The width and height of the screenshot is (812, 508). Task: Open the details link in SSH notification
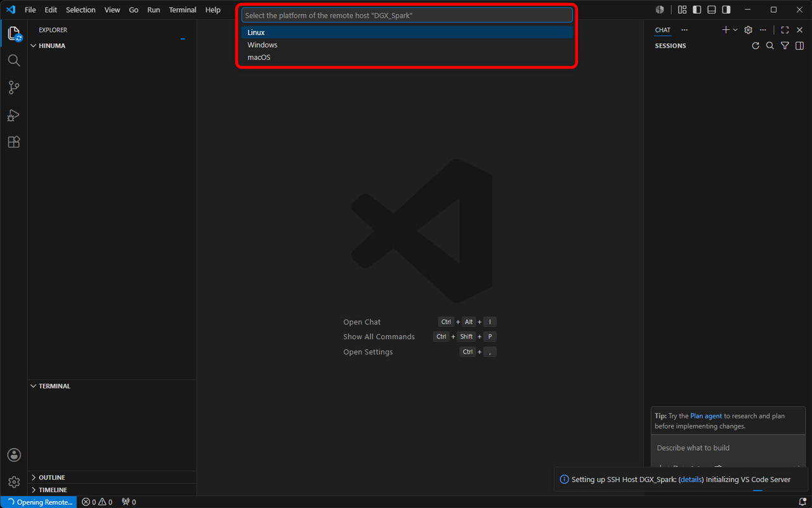pos(691,479)
